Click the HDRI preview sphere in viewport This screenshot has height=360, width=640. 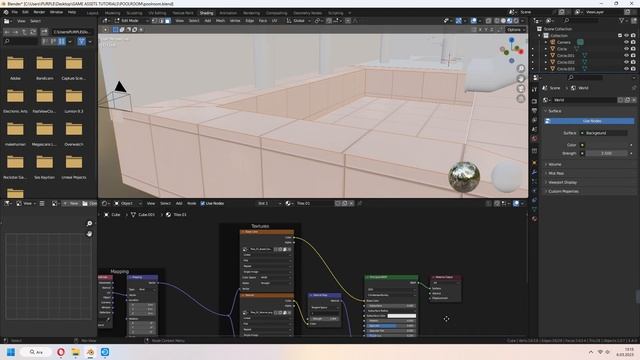(x=464, y=177)
